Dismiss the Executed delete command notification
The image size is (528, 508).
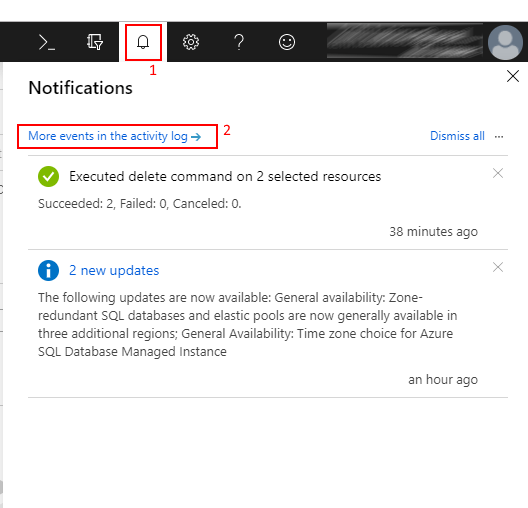(x=498, y=173)
